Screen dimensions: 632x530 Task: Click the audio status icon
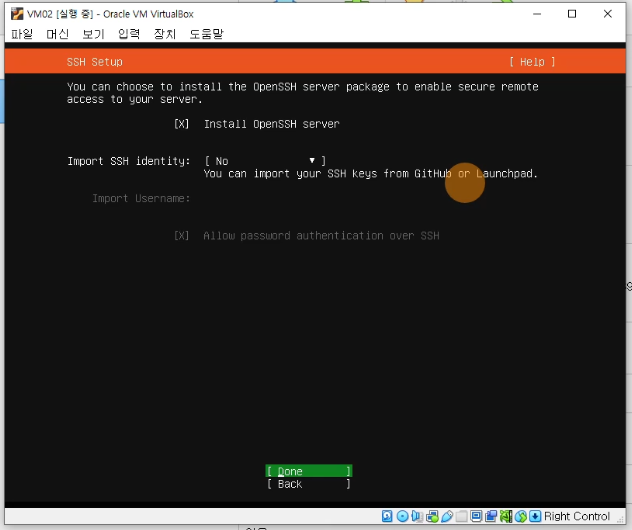coord(417,516)
